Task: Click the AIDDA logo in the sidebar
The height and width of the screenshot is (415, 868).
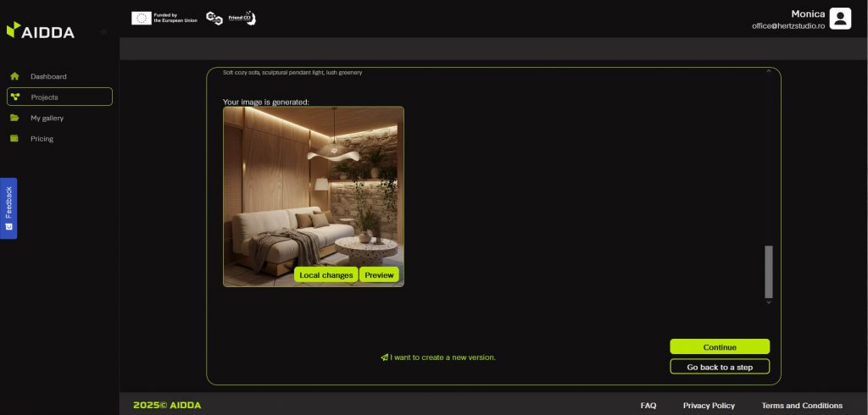Action: [41, 31]
